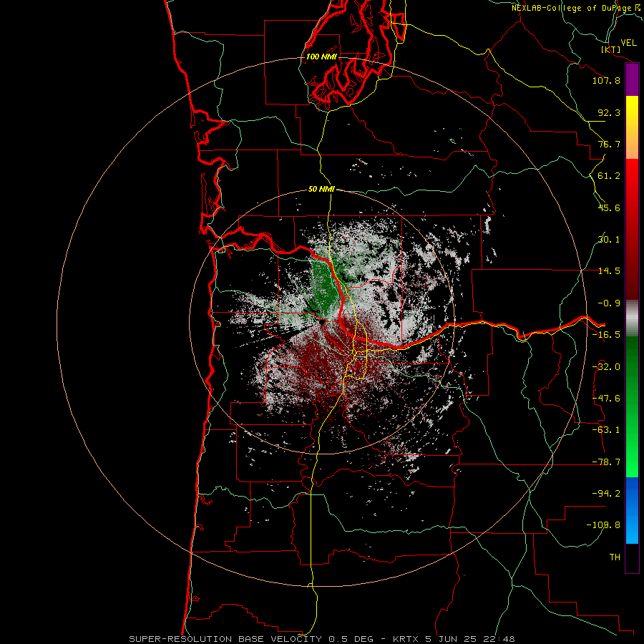The image size is (644, 644).
Task: Click the [KT] units label
Action: tap(611, 49)
